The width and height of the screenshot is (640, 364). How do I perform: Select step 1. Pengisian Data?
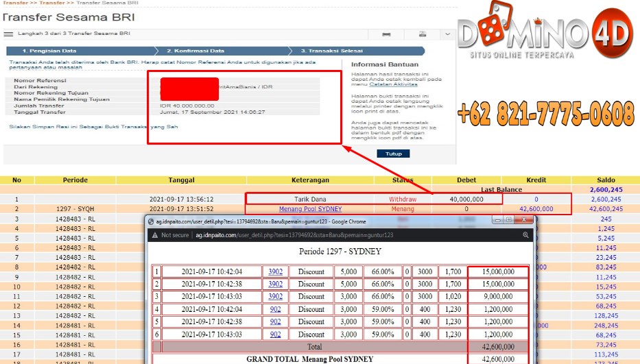coord(49,51)
